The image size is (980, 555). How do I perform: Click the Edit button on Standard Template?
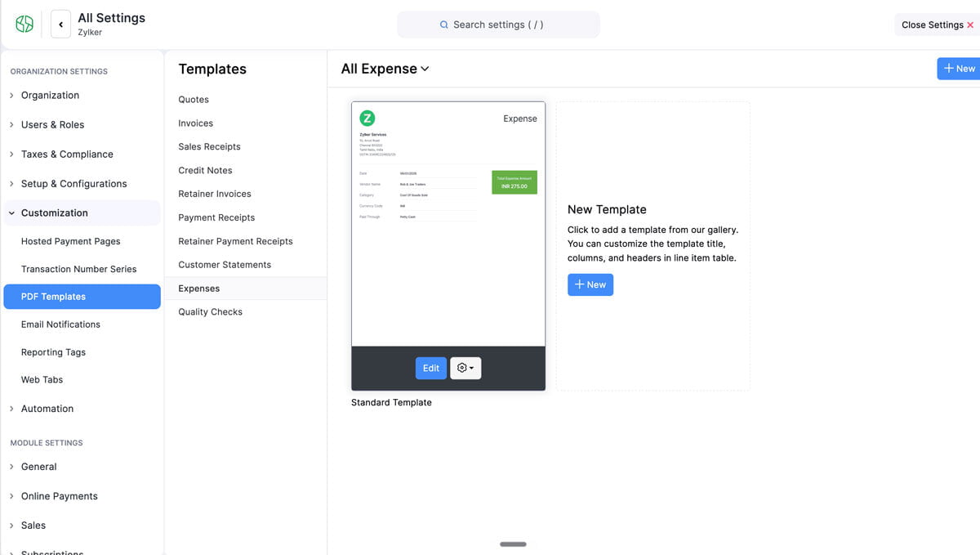(x=431, y=368)
